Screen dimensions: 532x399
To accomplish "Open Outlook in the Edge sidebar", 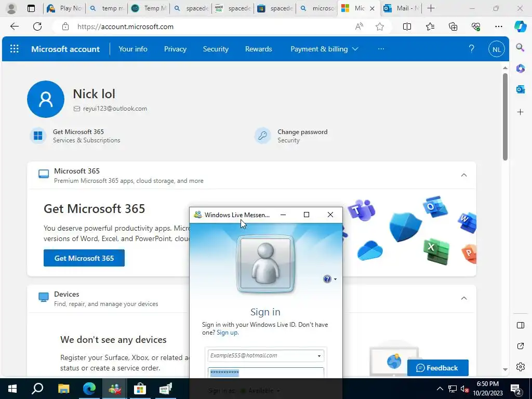I will click(520, 89).
